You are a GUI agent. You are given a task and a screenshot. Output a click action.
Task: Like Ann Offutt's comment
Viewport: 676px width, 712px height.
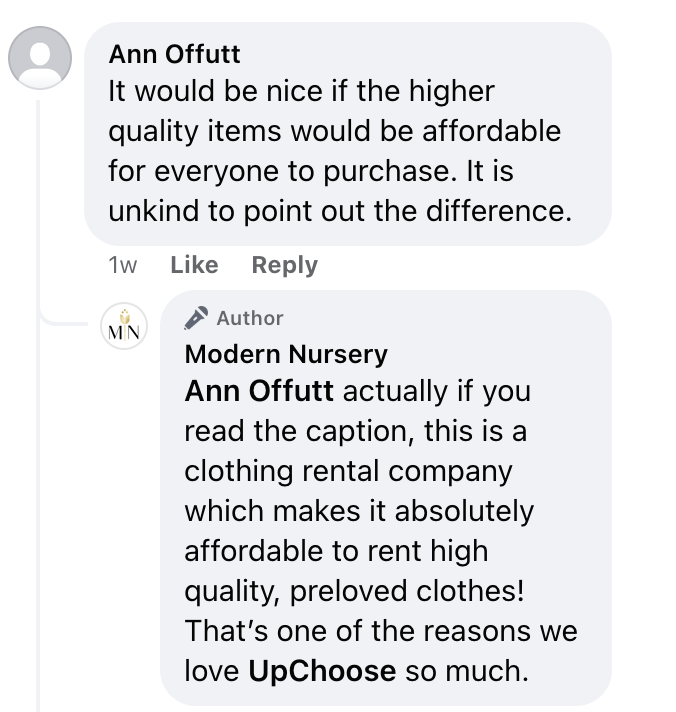click(194, 265)
